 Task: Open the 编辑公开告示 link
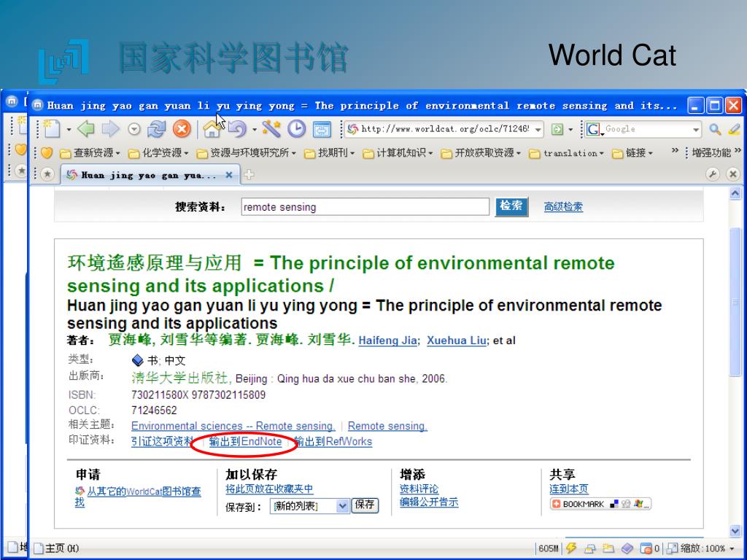pos(429,502)
